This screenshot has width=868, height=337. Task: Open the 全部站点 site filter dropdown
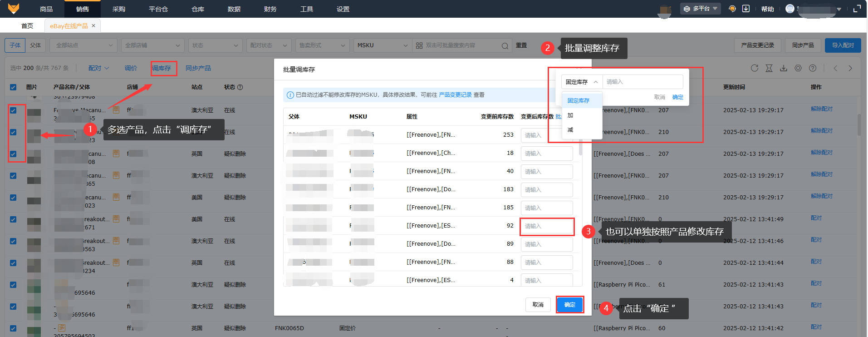click(84, 45)
